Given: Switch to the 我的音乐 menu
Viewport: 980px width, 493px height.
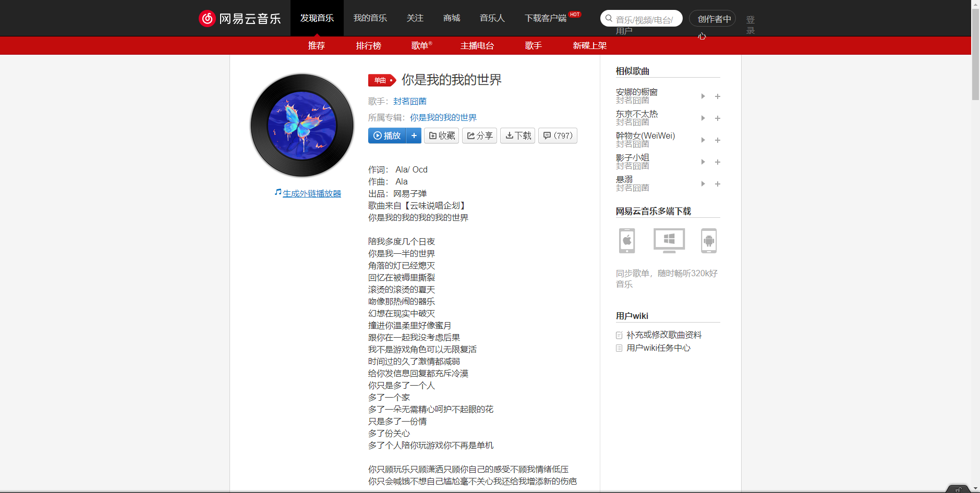Looking at the screenshot, I should [370, 18].
